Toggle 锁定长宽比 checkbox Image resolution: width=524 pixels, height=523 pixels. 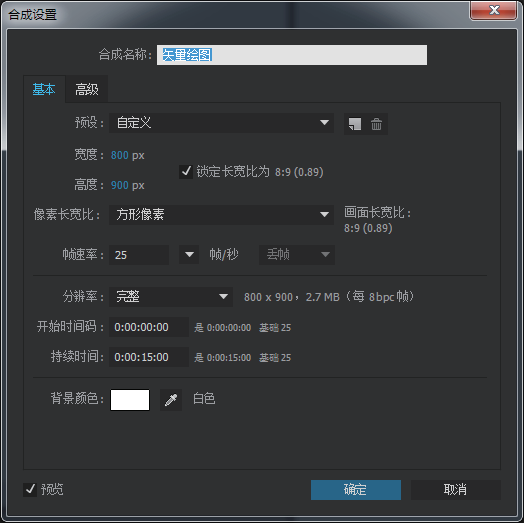[186, 172]
